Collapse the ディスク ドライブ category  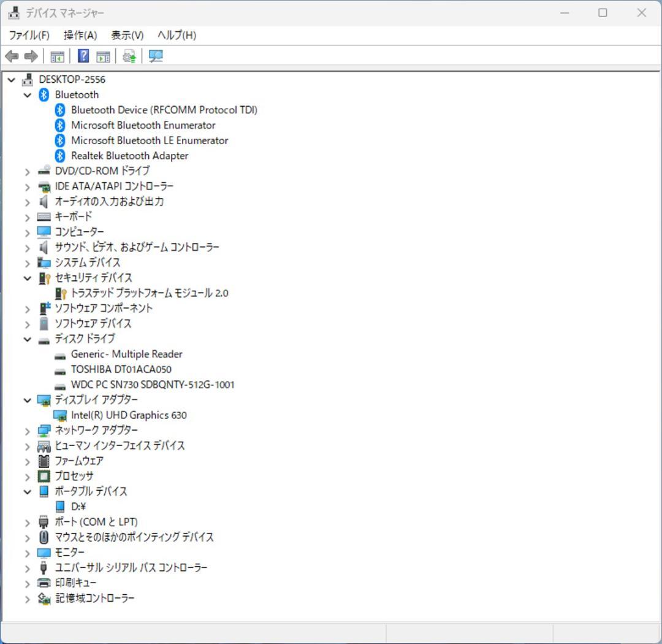[x=27, y=339]
